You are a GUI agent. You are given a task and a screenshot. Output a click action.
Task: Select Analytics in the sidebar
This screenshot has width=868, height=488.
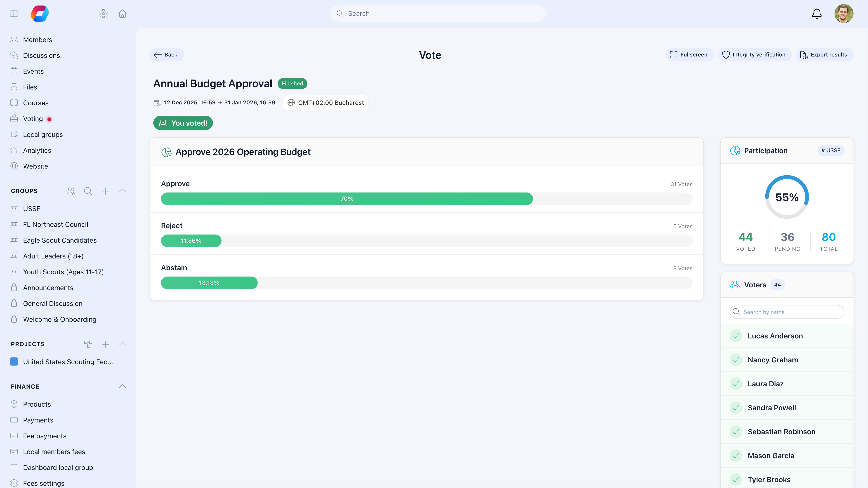37,150
